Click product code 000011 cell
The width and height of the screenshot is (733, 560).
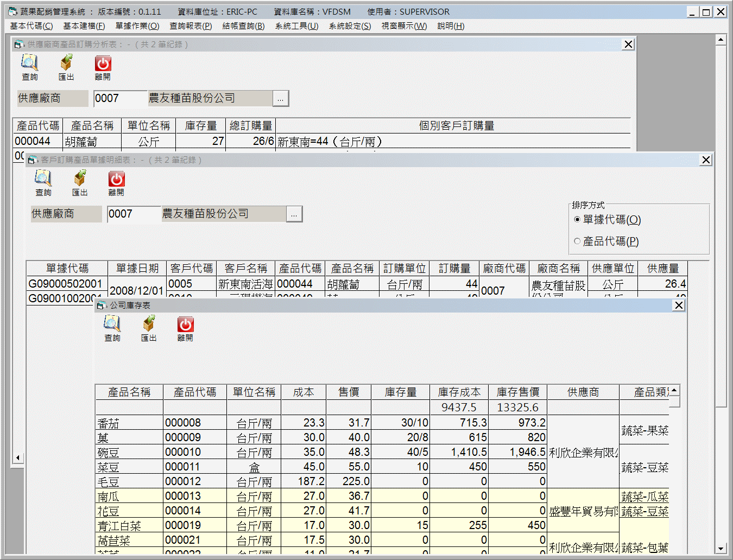pos(195,467)
